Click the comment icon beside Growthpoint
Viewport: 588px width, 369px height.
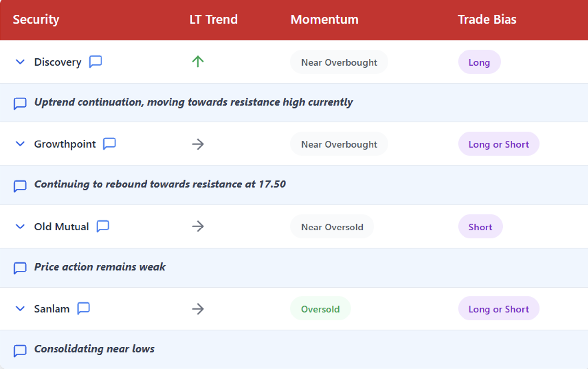110,143
